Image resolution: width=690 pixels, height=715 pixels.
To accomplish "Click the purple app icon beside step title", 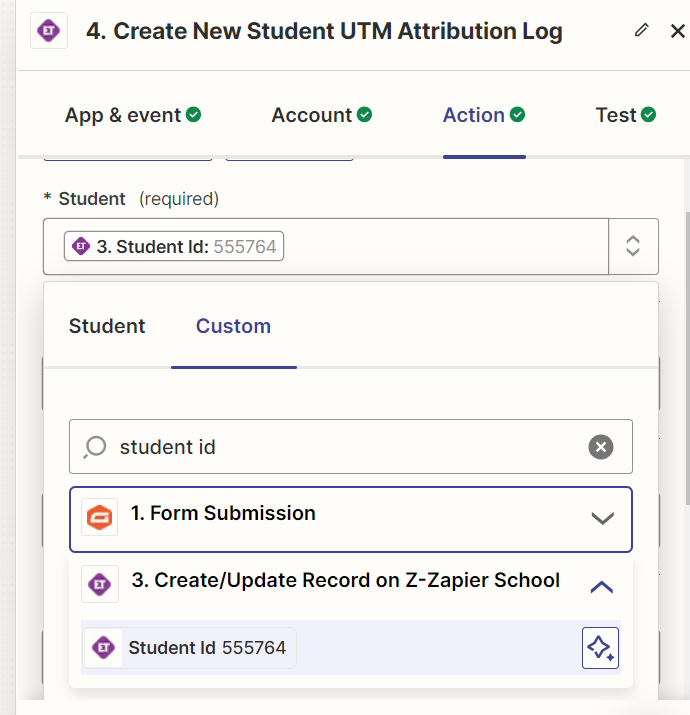I will pyautogui.click(x=49, y=31).
